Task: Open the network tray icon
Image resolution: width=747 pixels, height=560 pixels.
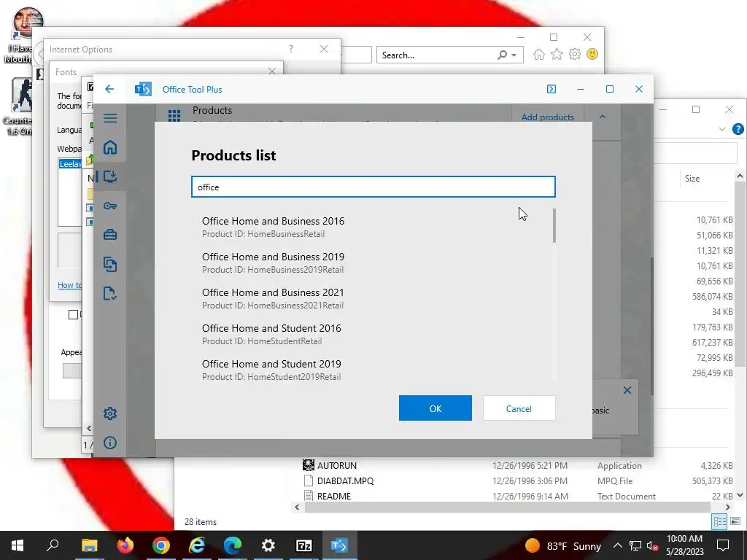Action: pyautogui.click(x=635, y=545)
